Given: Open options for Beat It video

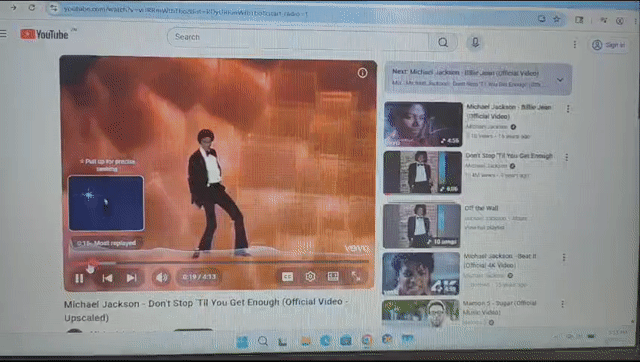Looking at the screenshot, I should point(564,258).
